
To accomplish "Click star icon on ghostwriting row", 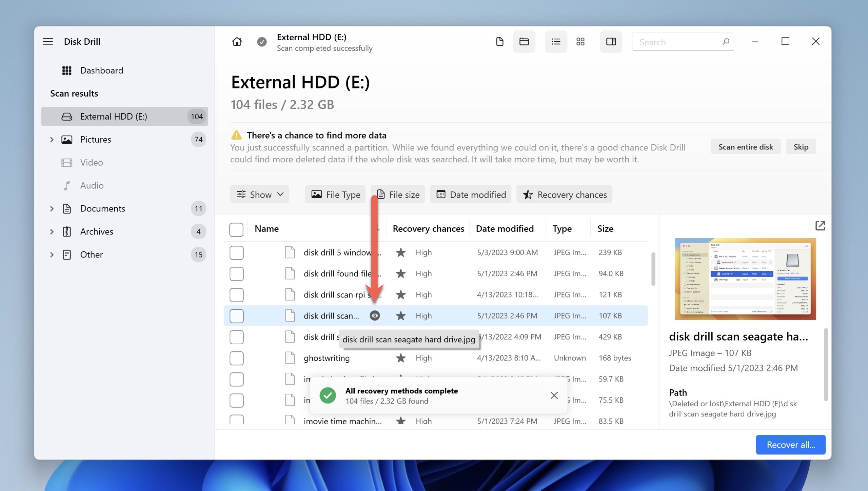I will [x=401, y=358].
